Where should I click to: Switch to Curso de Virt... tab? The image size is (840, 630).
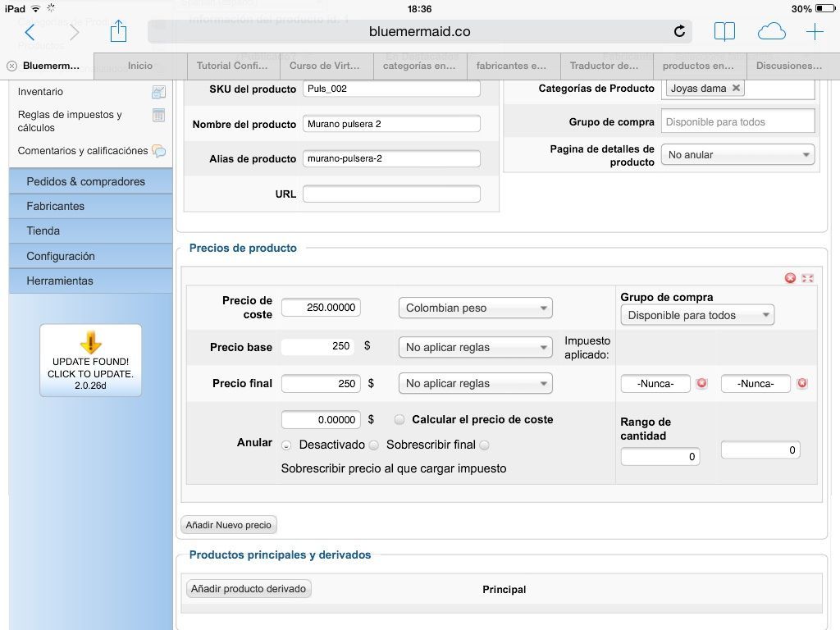pos(326,66)
